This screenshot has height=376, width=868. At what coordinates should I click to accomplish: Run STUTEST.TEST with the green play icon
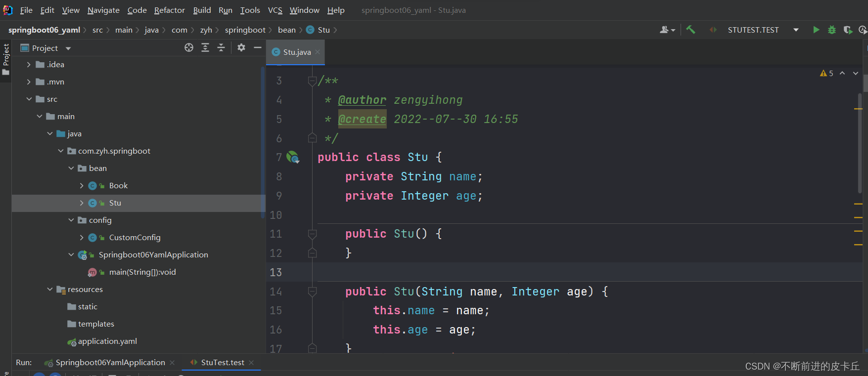(x=816, y=30)
